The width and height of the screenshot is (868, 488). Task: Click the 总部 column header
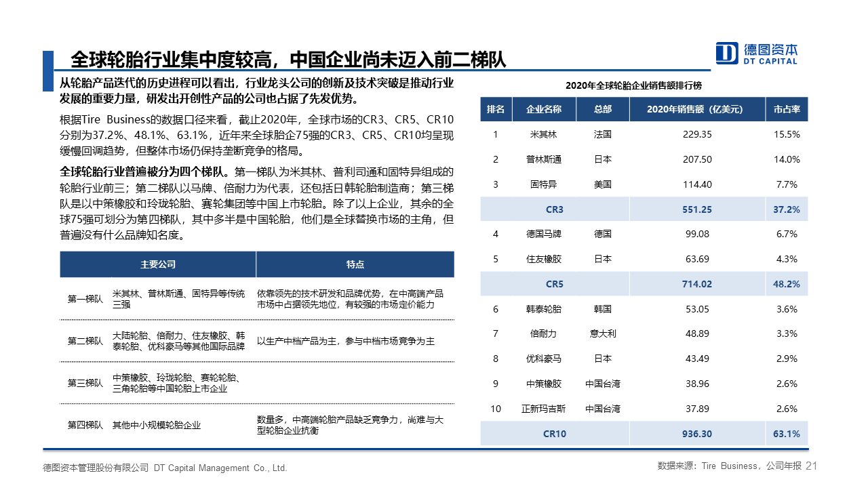602,109
